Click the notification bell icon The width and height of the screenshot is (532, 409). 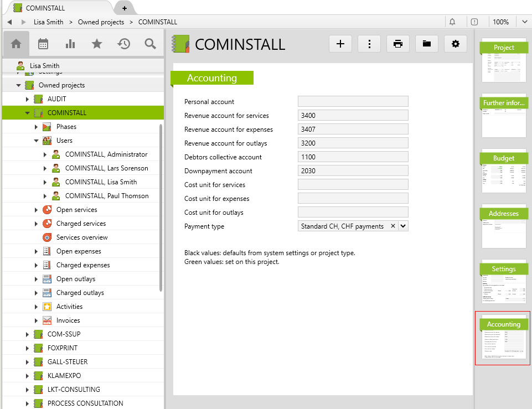point(452,22)
